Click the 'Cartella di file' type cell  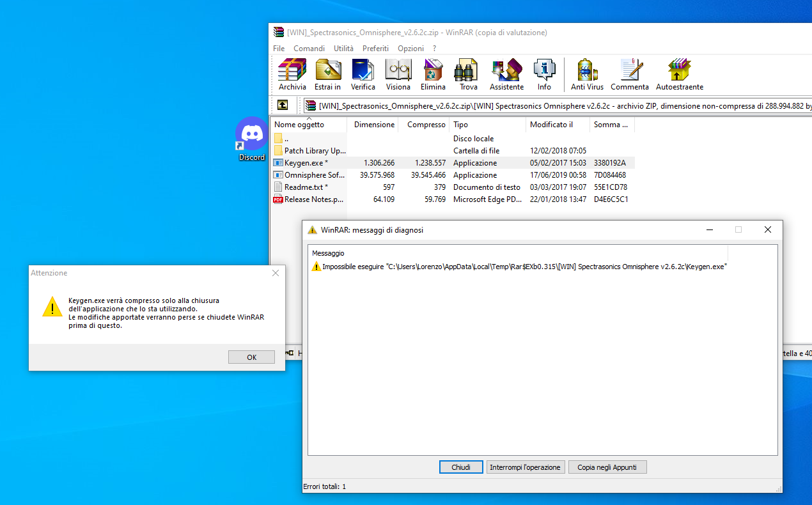[x=476, y=151]
